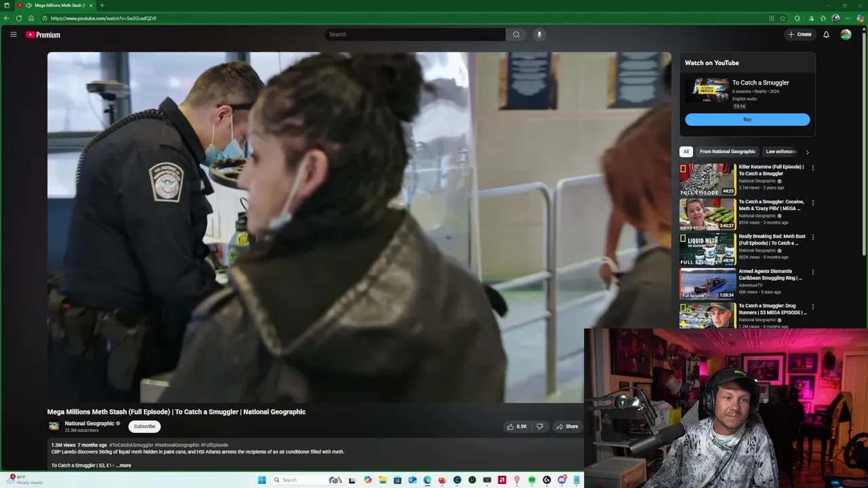This screenshot has height=488, width=868.
Task: Go to YouTube Premium home logo
Action: click(x=43, y=35)
